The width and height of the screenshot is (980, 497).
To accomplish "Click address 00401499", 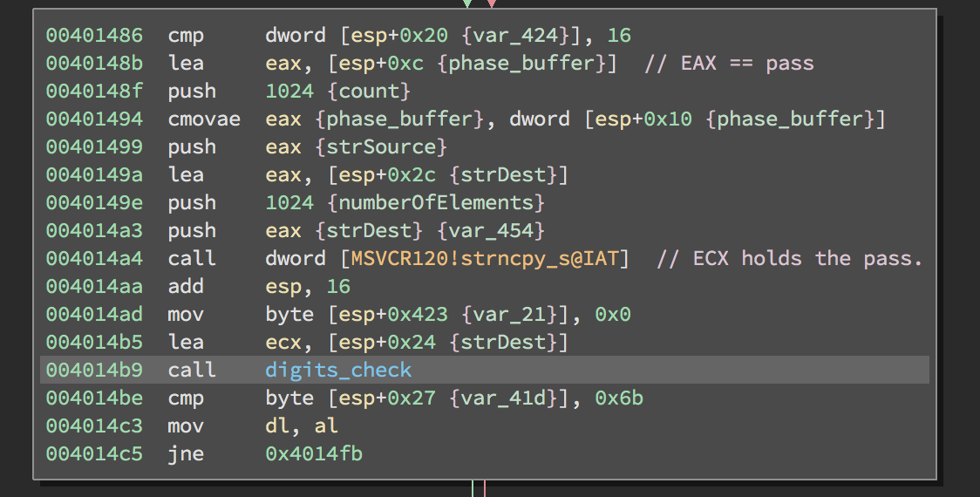I will pyautogui.click(x=94, y=146).
